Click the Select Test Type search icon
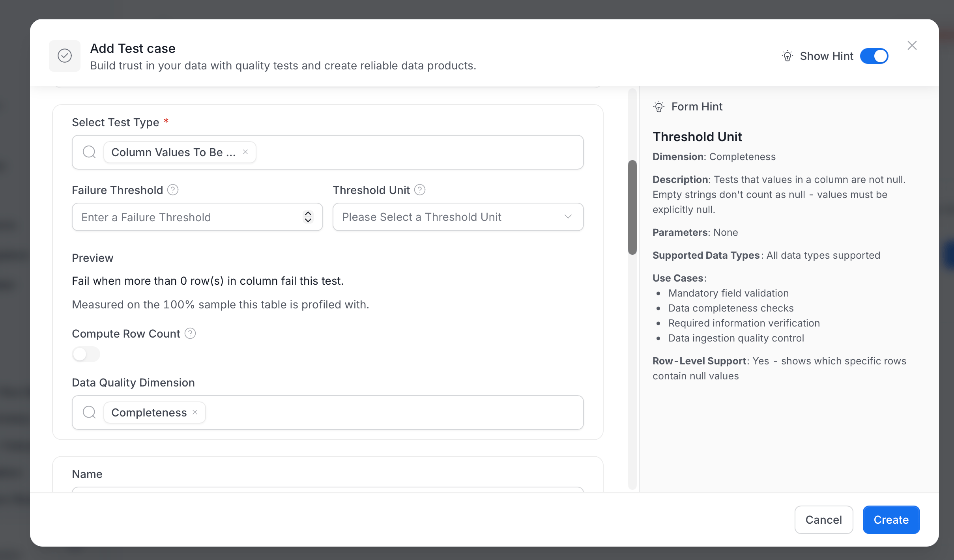 (89, 152)
